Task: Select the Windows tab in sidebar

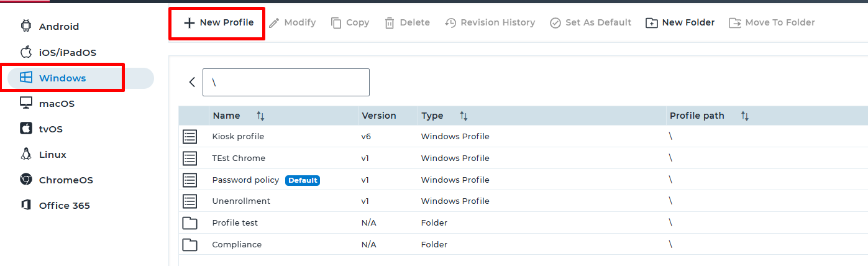Action: point(62,78)
